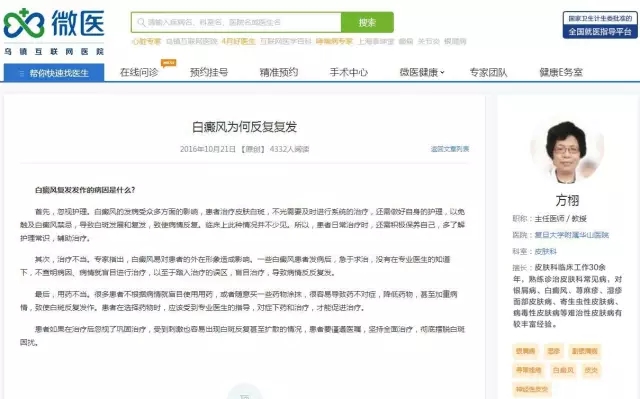Click 乌镇互联网医院 hot search link

192,42
